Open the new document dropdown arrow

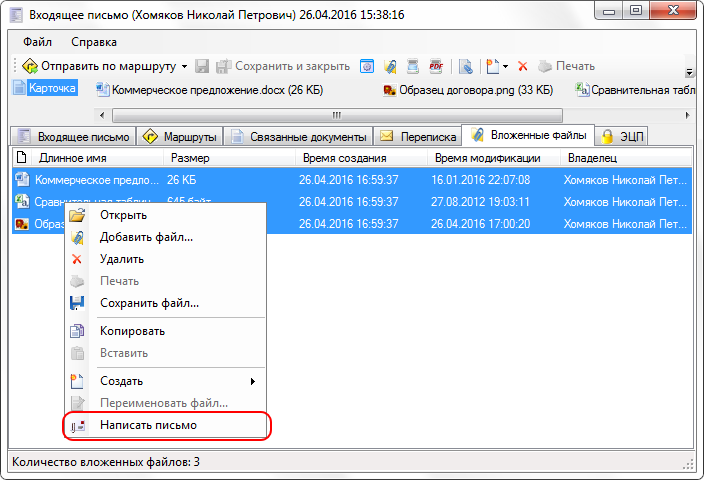[x=506, y=66]
